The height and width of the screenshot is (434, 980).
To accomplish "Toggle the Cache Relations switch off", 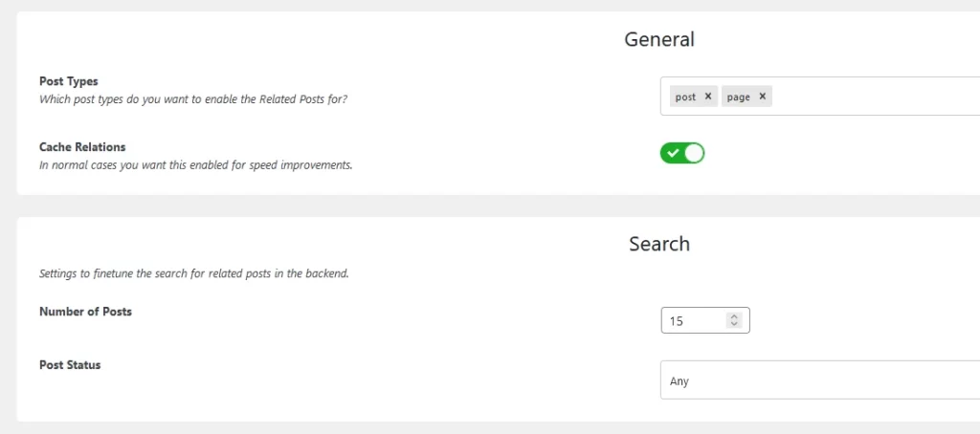I will 681,153.
